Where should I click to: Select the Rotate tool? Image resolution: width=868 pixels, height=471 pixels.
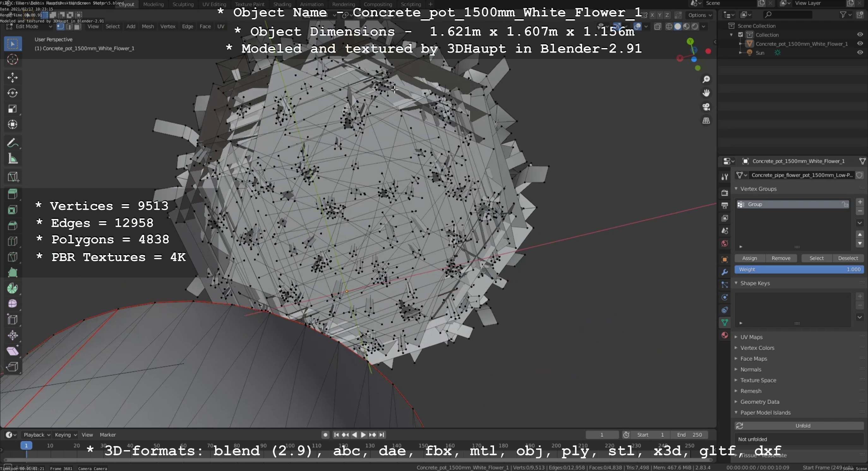pos(12,93)
